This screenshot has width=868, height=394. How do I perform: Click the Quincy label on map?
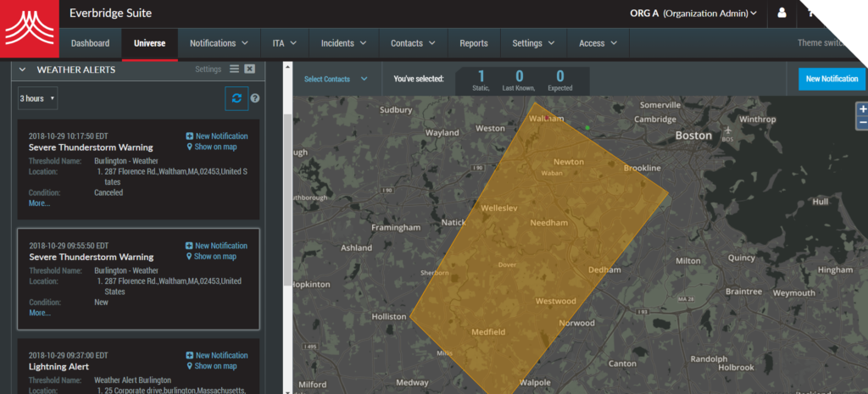pyautogui.click(x=741, y=258)
